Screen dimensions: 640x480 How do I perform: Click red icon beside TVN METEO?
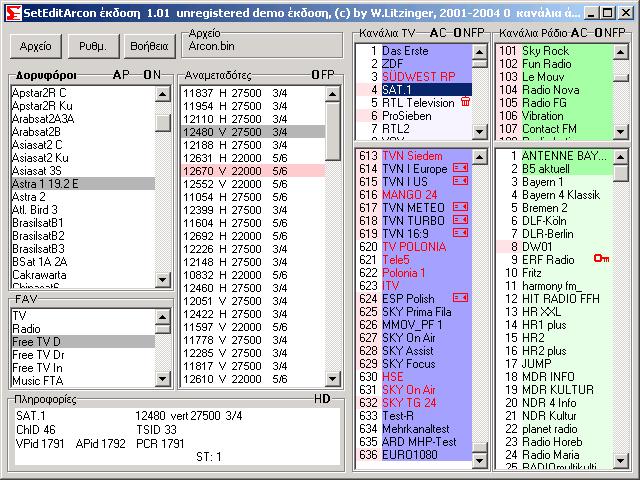460,207
